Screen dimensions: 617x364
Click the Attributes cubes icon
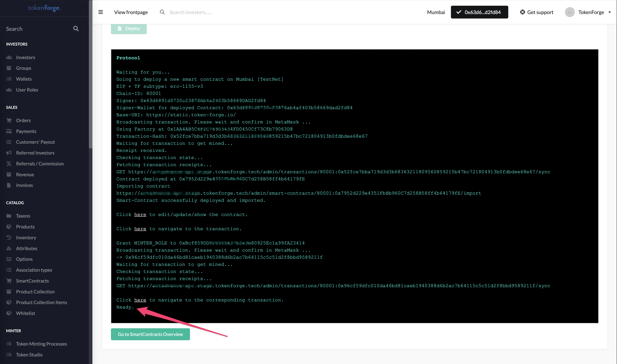9,248
